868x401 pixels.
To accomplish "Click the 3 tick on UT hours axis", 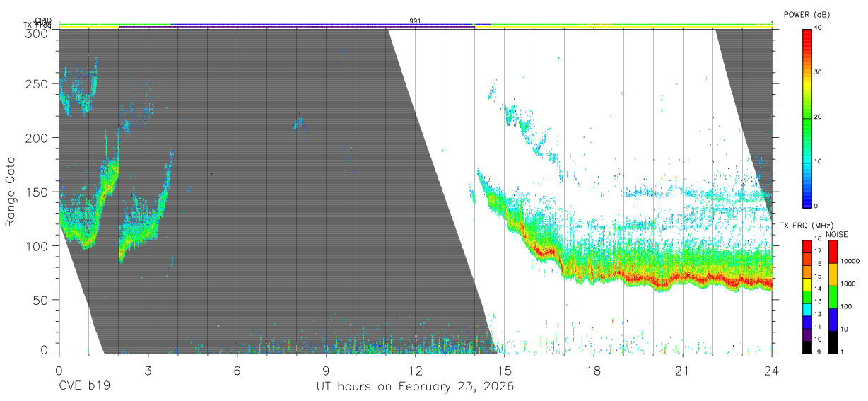I will (x=148, y=371).
